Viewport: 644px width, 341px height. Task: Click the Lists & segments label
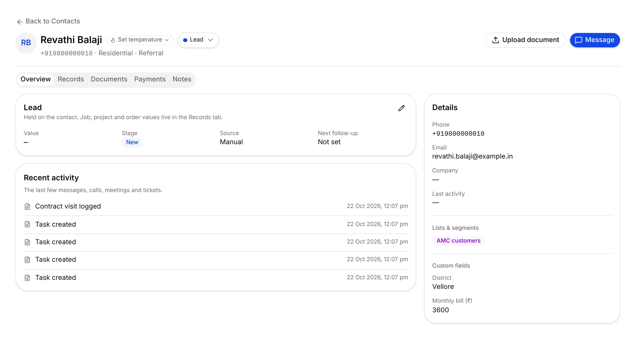[455, 228]
